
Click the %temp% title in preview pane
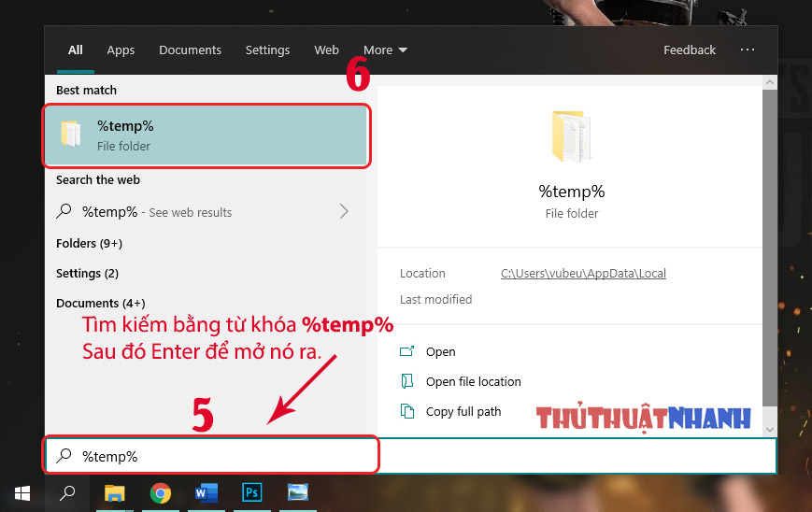click(x=571, y=192)
